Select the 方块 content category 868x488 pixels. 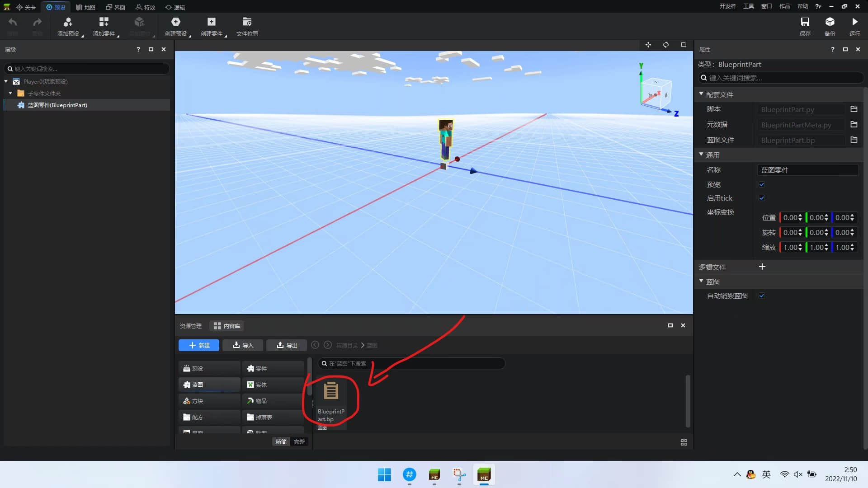point(209,401)
